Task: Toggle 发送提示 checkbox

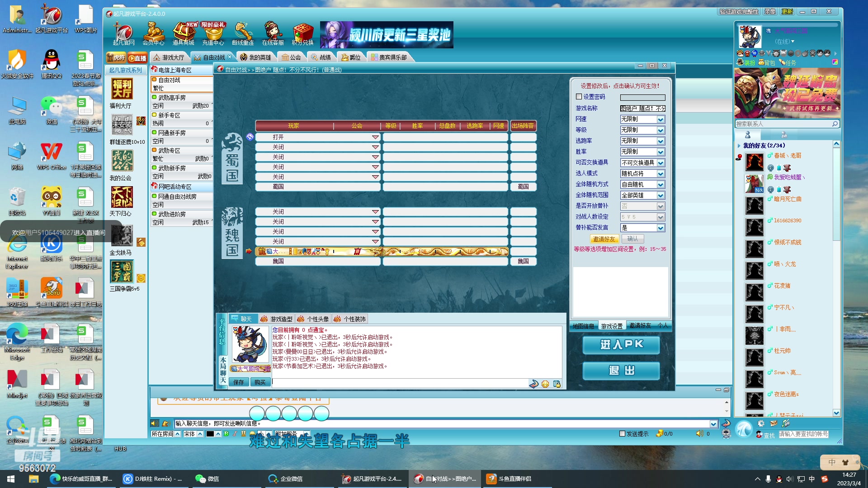Action: tap(622, 434)
